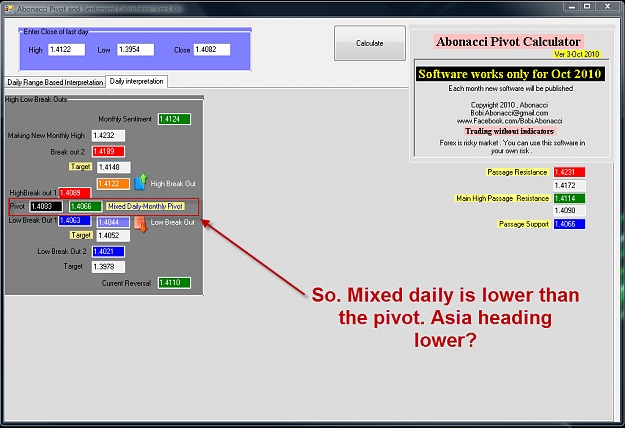Click the Trading without indicators text
Image resolution: width=625 pixels, height=428 pixels.
(x=509, y=131)
